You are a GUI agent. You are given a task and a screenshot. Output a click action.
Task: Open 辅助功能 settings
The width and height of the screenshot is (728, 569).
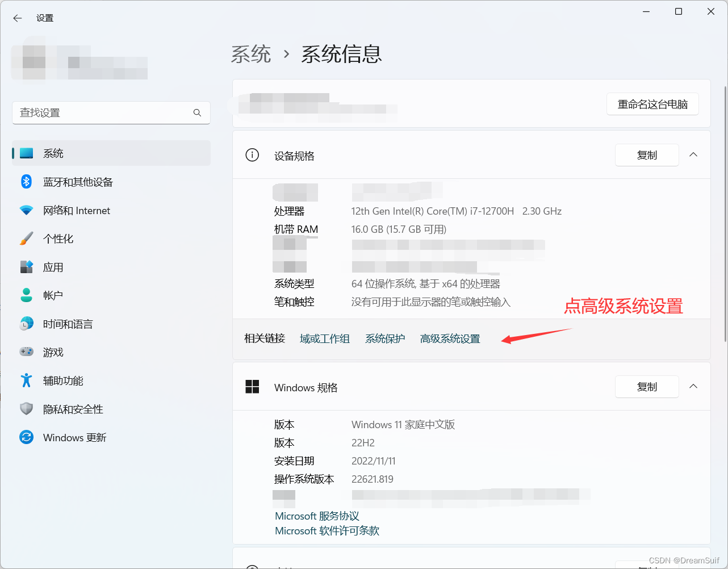111,380
